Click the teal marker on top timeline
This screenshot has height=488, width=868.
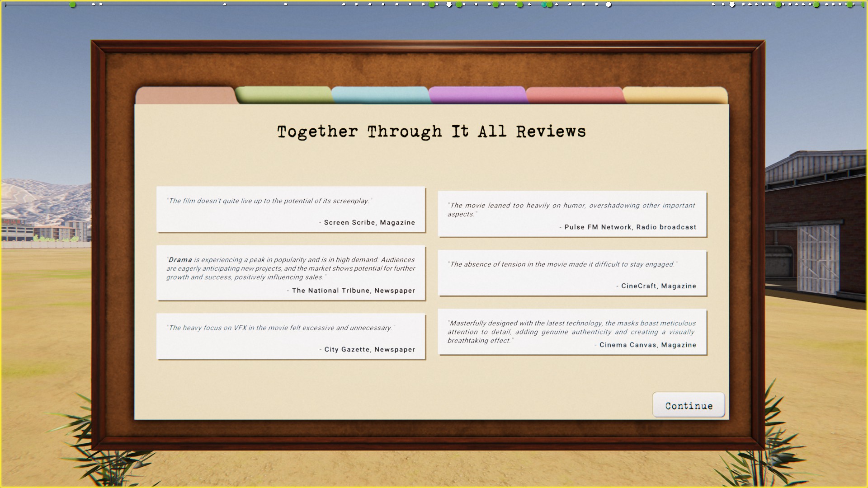tap(544, 5)
